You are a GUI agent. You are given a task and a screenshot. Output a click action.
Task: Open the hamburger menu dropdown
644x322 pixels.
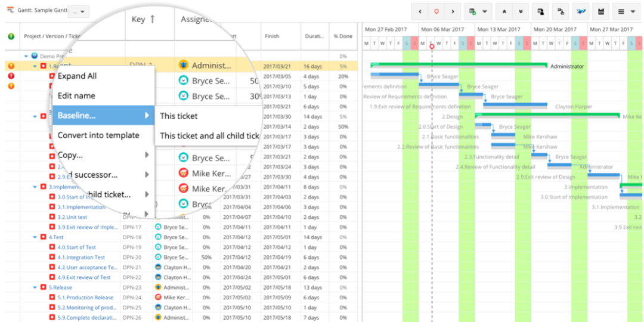tap(626, 11)
